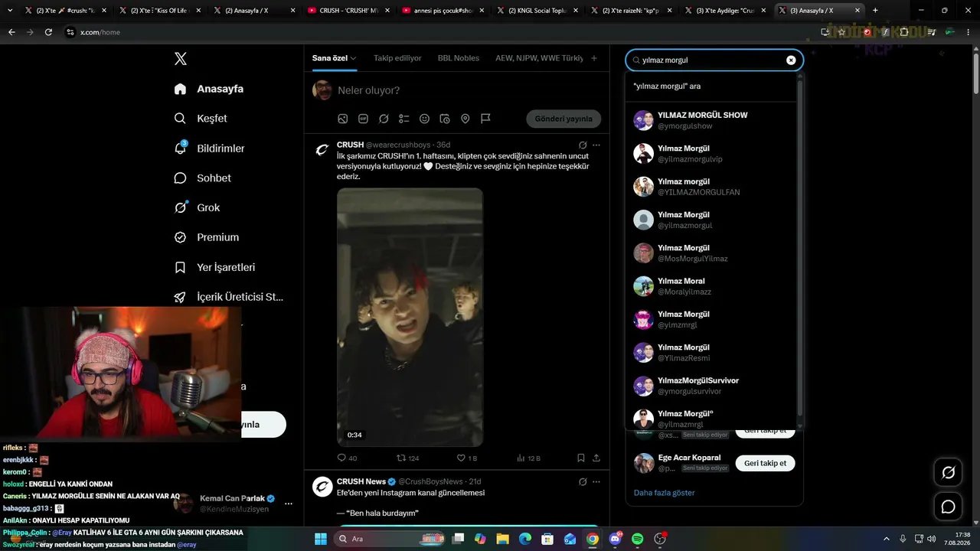This screenshot has width=980, height=551.
Task: Enhance the post with the Grok icon
Action: click(x=384, y=119)
